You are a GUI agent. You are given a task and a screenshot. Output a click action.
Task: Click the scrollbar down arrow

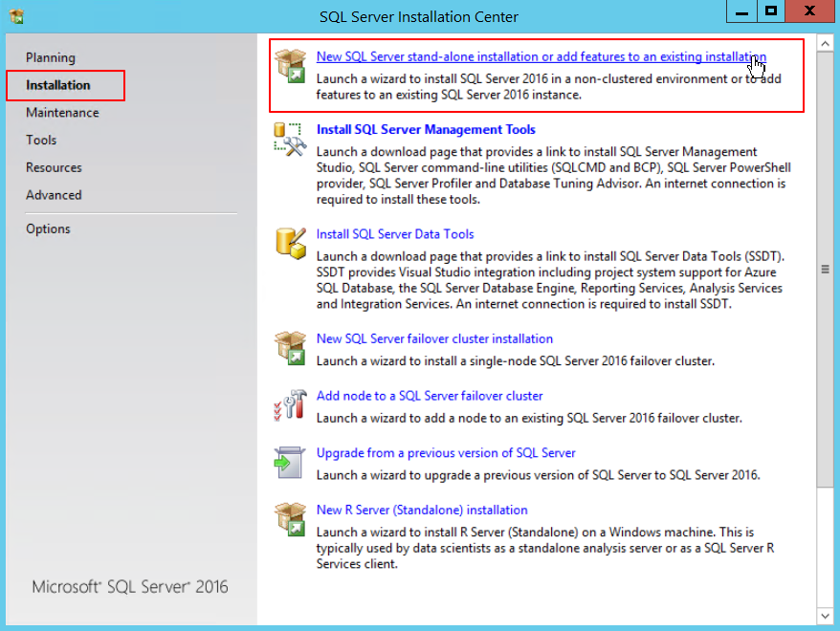825,616
